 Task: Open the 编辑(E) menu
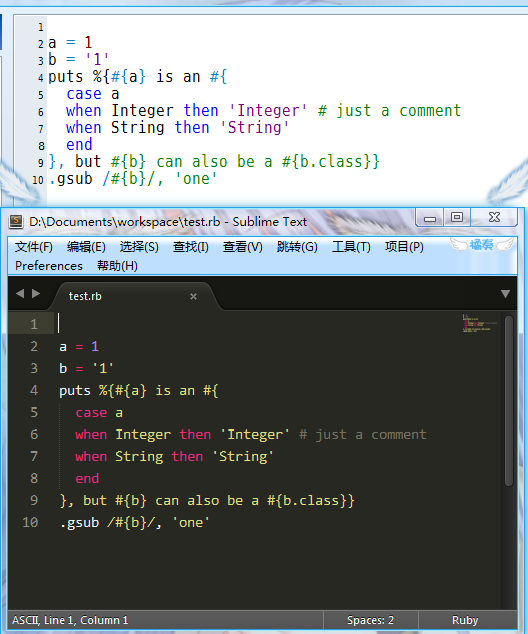pos(86,247)
